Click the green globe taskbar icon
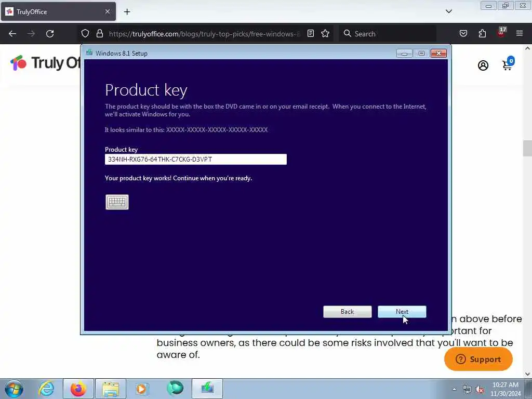This screenshot has height=399, width=532. coord(175,388)
